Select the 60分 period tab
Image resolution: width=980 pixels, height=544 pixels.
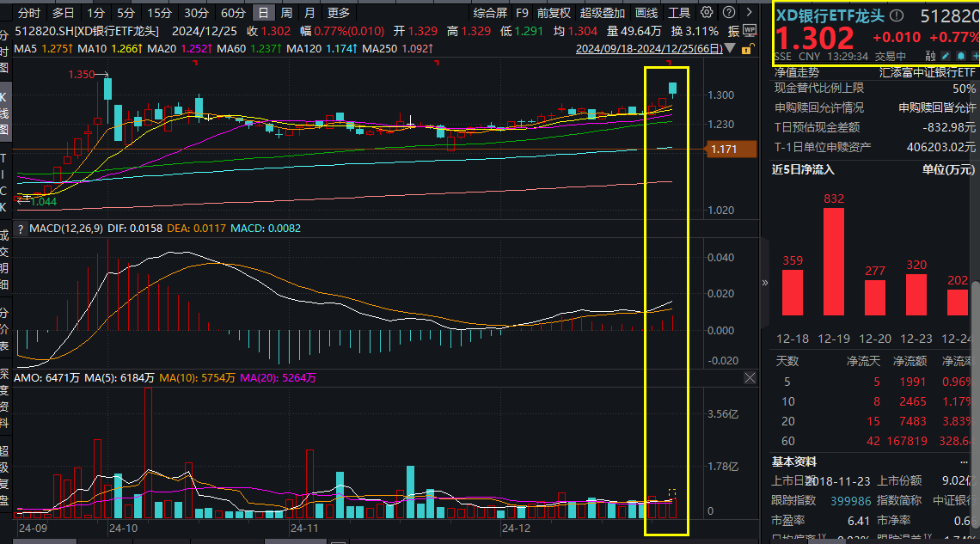click(233, 13)
